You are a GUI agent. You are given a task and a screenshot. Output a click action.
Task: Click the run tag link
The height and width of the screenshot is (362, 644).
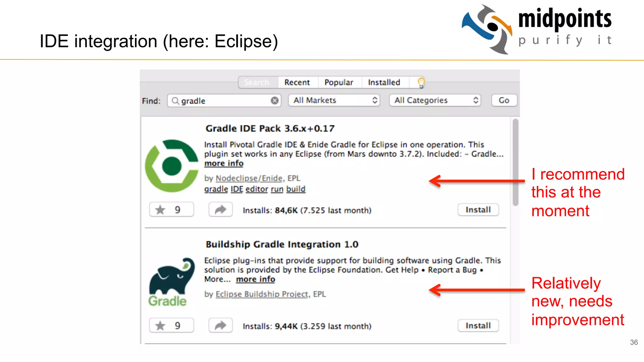click(277, 189)
